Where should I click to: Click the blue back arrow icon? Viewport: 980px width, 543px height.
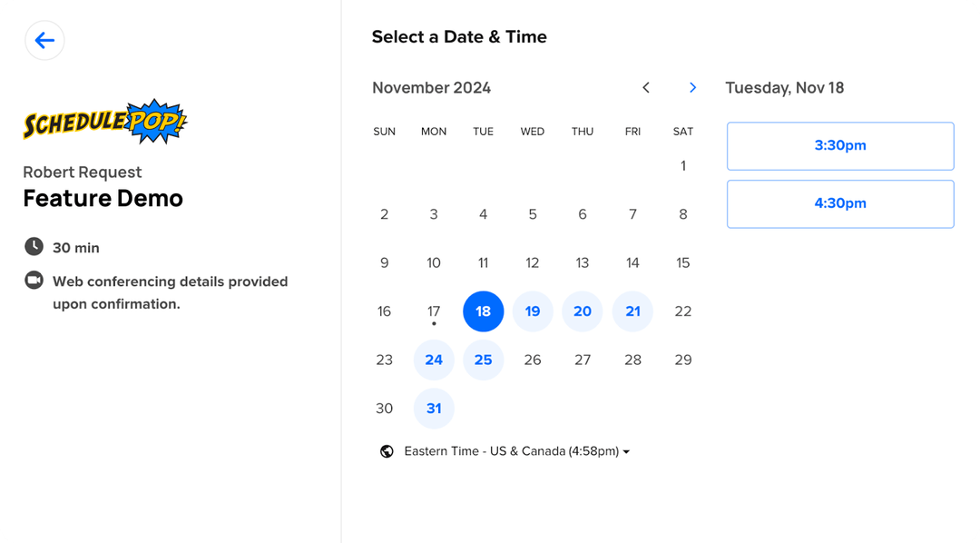[44, 40]
